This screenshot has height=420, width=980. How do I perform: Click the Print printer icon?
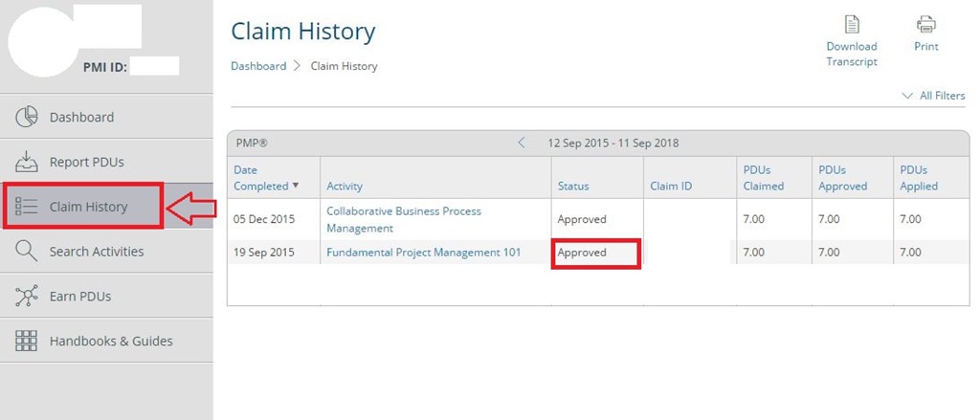tap(925, 24)
